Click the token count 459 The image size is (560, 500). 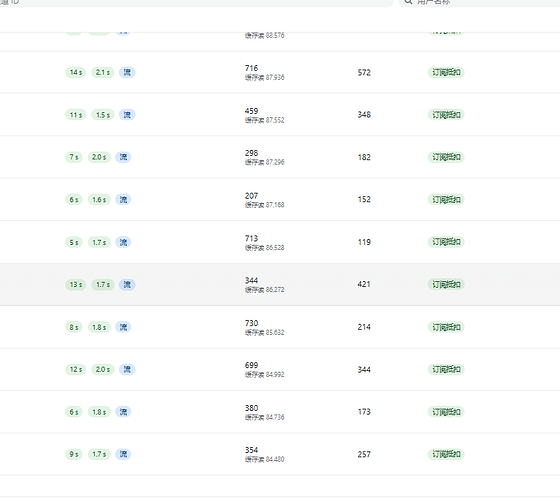tap(251, 111)
